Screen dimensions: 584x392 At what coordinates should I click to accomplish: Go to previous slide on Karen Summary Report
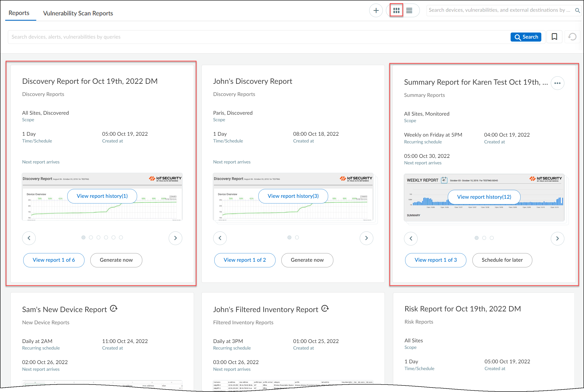tap(411, 238)
